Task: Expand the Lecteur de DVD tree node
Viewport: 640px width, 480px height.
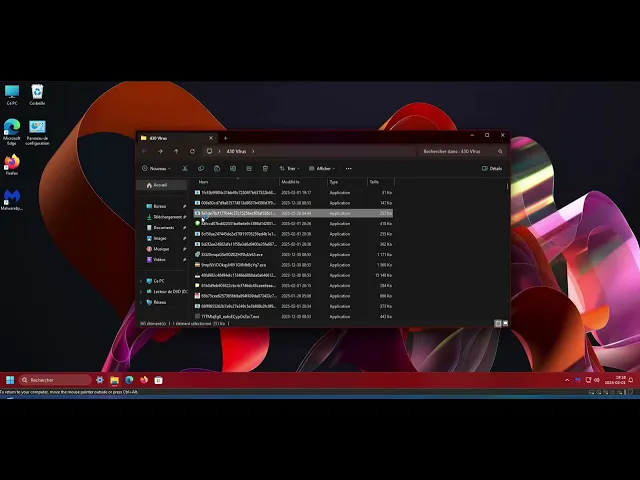Action: coord(141,291)
